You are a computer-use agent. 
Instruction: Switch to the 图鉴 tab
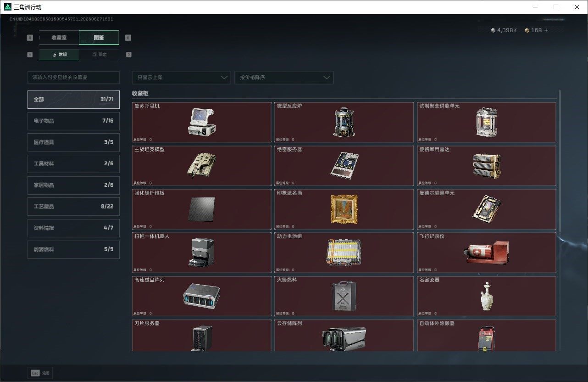[99, 38]
